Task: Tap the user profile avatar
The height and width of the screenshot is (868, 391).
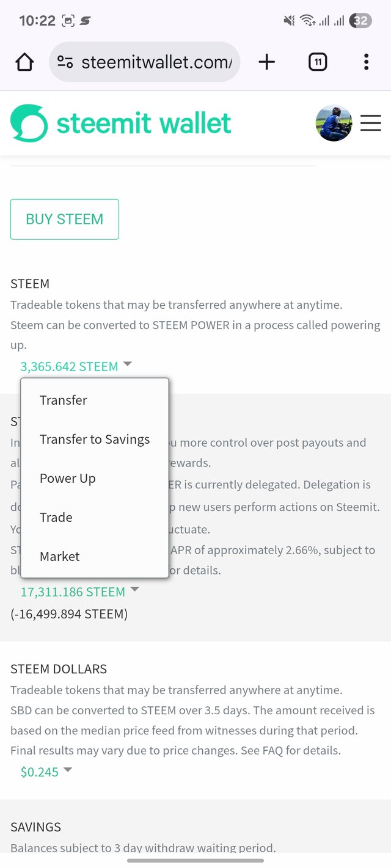Action: (x=334, y=123)
